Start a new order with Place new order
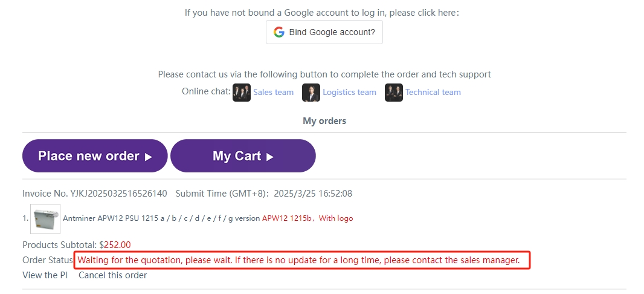This screenshot has height=294, width=644. pos(89,156)
